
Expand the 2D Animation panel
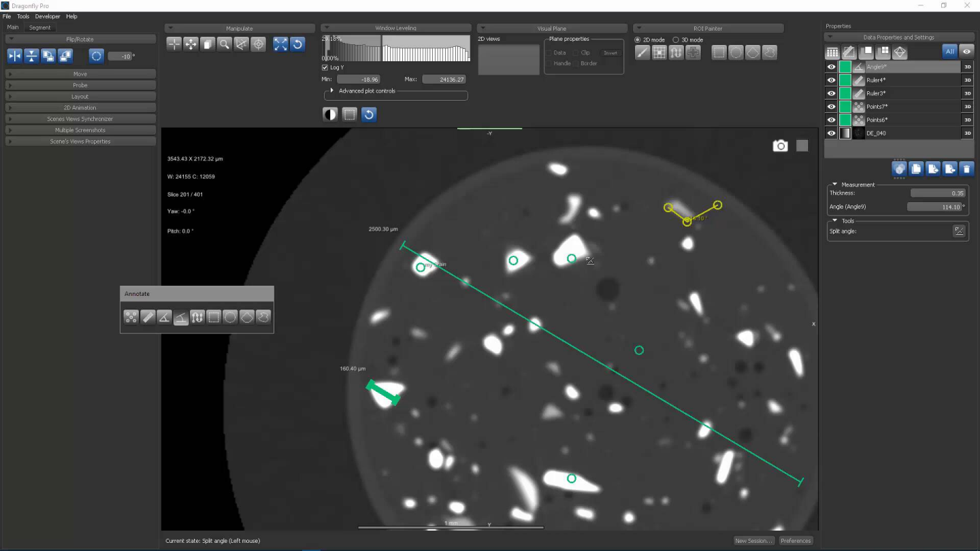(80, 107)
